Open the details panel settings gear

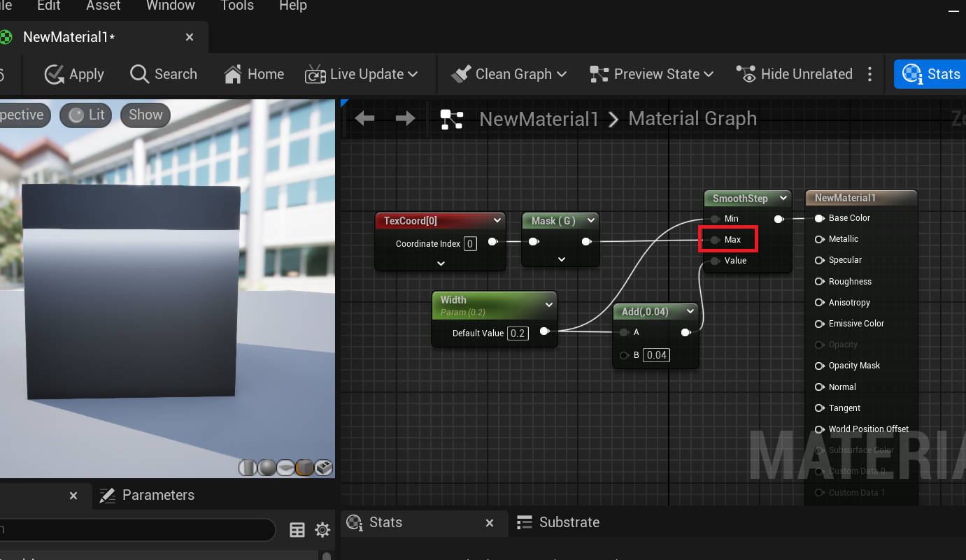click(322, 530)
